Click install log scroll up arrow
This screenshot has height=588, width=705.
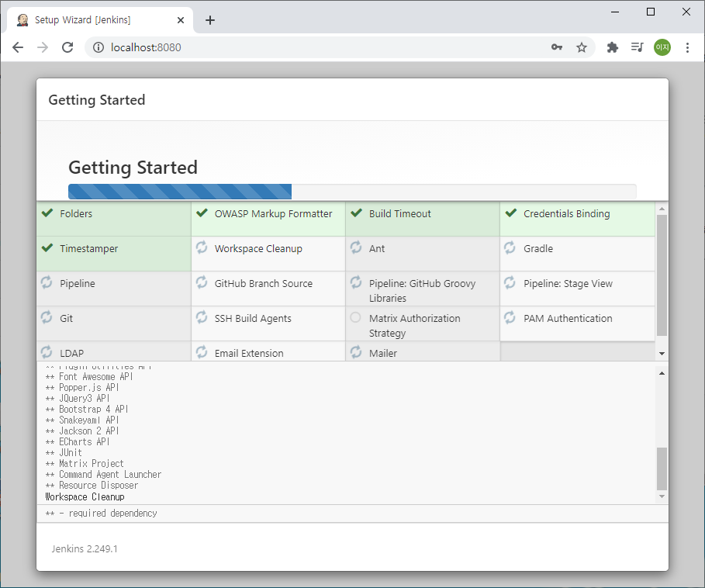click(662, 374)
